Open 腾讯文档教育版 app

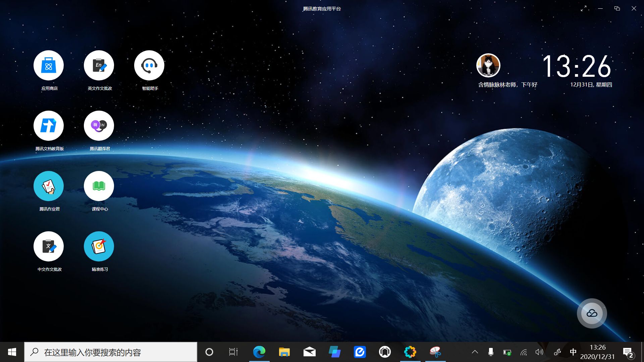tap(49, 126)
